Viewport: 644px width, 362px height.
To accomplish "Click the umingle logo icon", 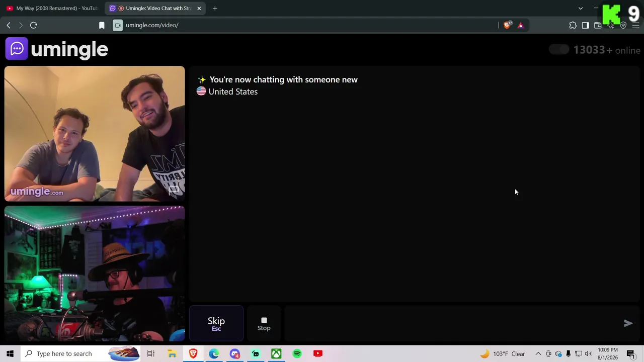I will [17, 49].
